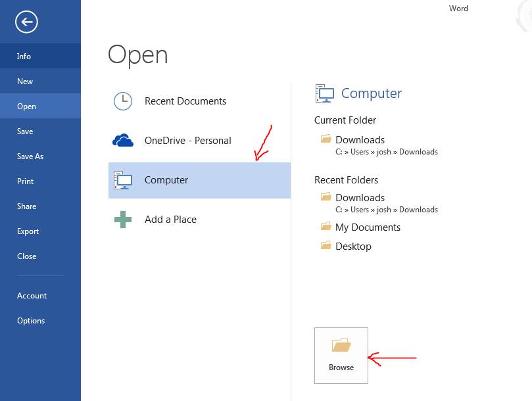Open Word Options
Image resolution: width=532 pixels, height=401 pixels.
(x=40, y=321)
